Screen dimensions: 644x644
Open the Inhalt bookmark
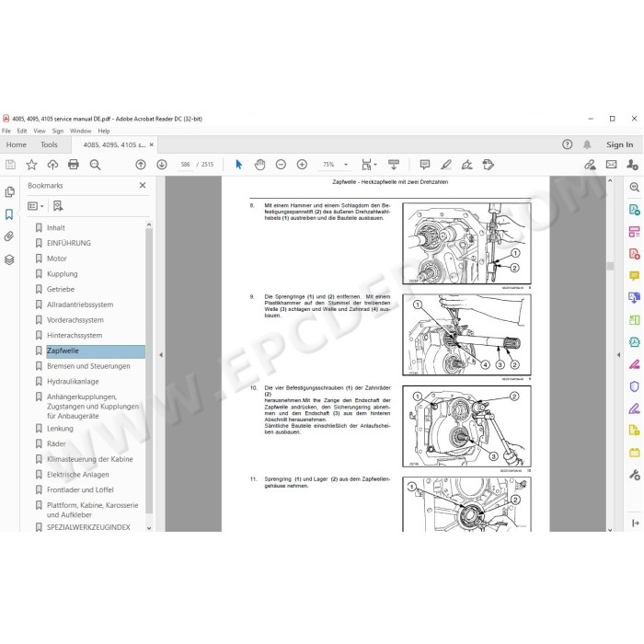pos(56,227)
